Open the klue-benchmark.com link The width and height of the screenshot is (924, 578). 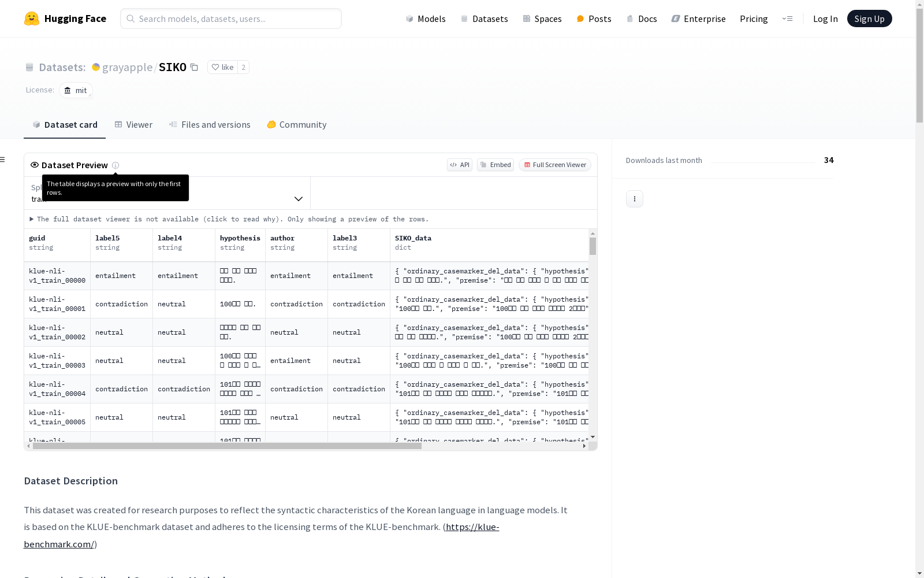tap(261, 535)
